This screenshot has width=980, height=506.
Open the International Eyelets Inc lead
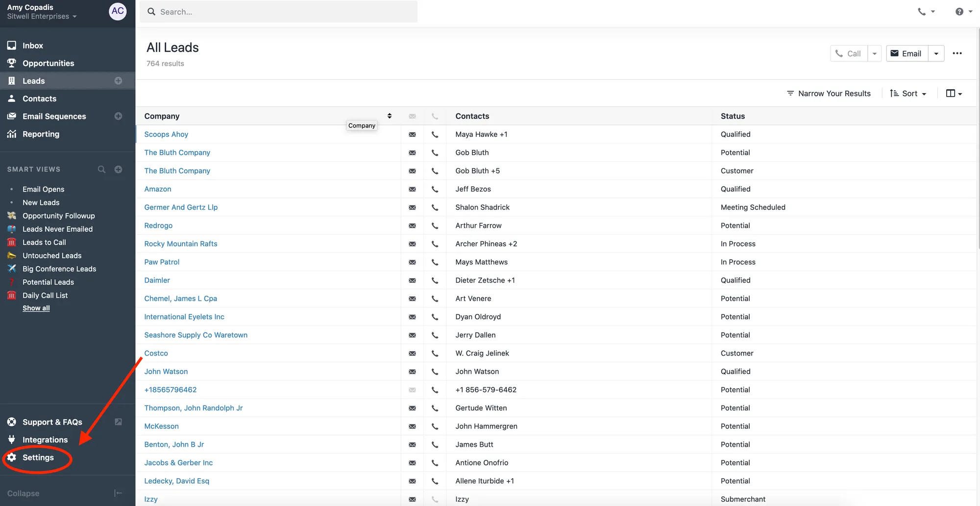pos(184,317)
